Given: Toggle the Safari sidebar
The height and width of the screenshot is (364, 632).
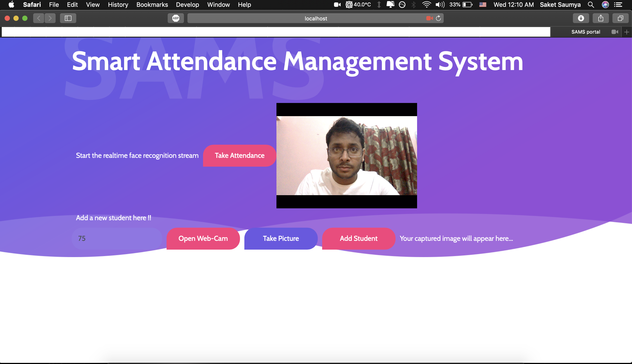Looking at the screenshot, I should pos(68,18).
